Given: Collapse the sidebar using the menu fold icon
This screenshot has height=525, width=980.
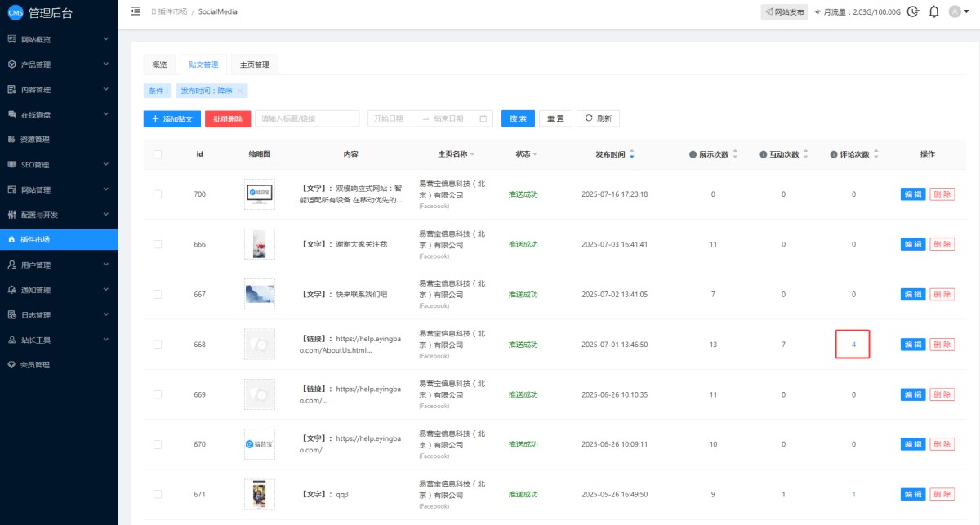Looking at the screenshot, I should [136, 11].
